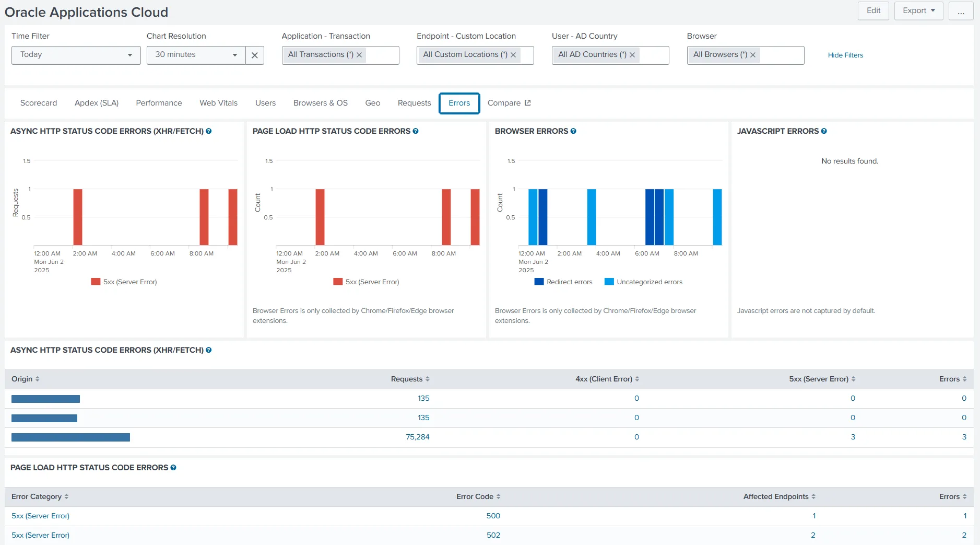Viewport: 980px width, 545px height.
Task: Switch to the Web Vitals tab
Action: [x=218, y=103]
